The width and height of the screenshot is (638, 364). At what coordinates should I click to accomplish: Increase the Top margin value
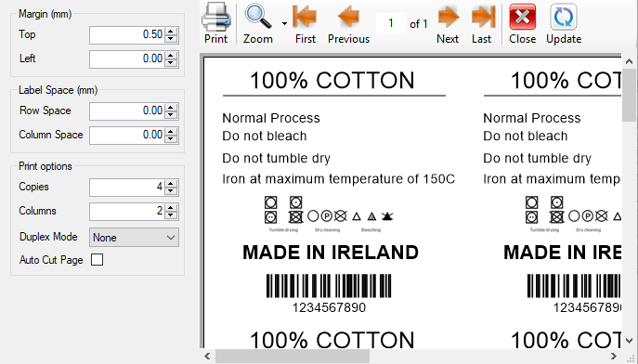[171, 32]
